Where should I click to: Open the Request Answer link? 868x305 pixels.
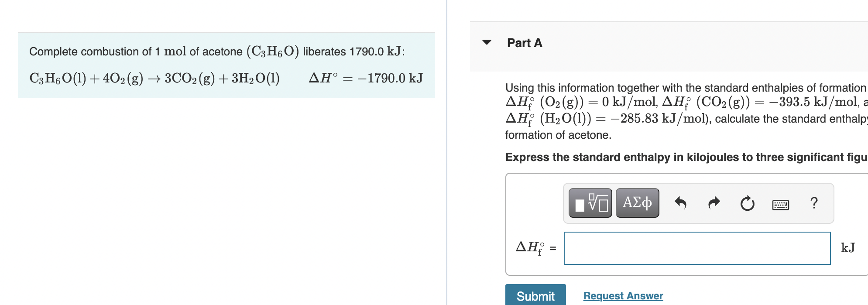(x=623, y=296)
